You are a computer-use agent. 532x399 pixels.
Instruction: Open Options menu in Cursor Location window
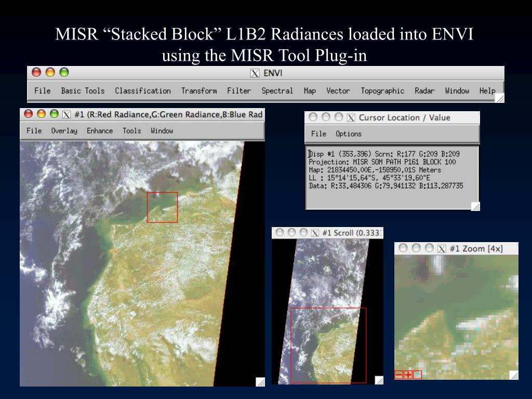348,134
